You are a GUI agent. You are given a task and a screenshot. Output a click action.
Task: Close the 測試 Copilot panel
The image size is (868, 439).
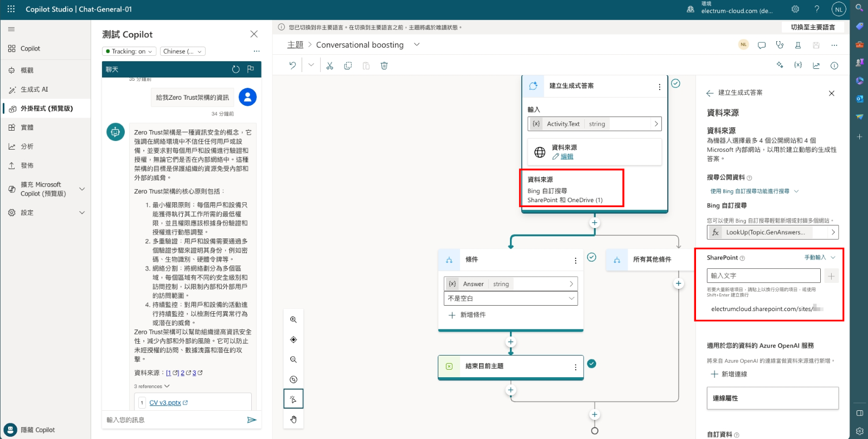click(x=254, y=34)
